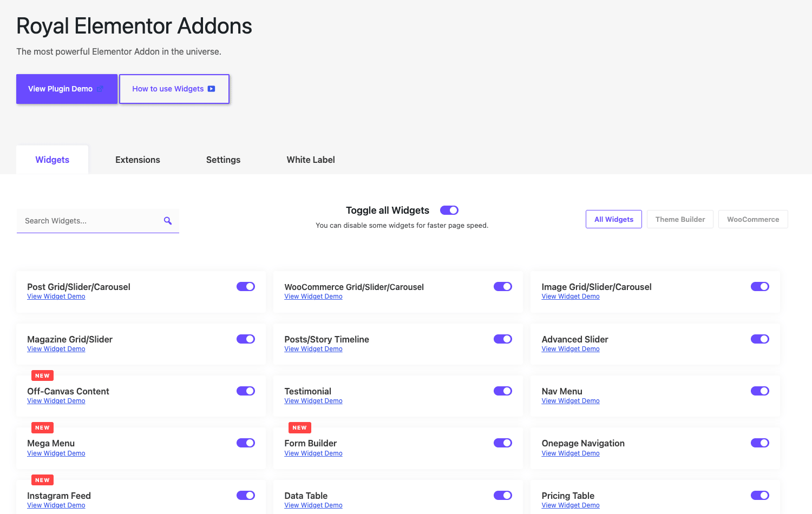The height and width of the screenshot is (514, 812).
Task: Toggle the Nav Menu widget
Action: pos(760,391)
